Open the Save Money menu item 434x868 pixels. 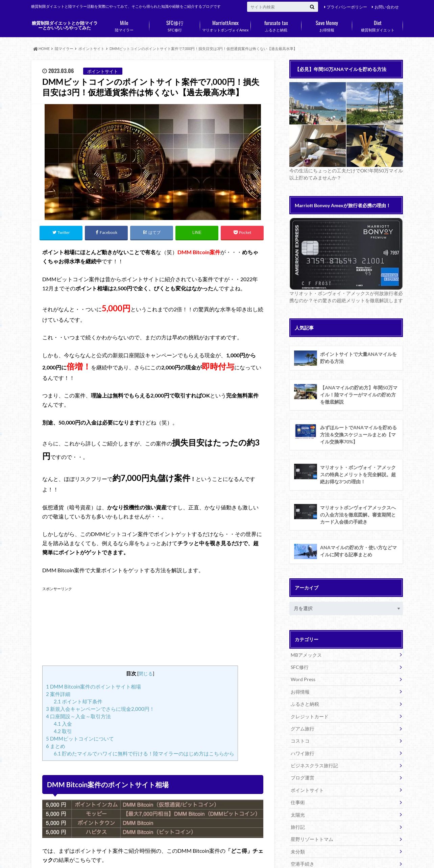[x=327, y=26]
